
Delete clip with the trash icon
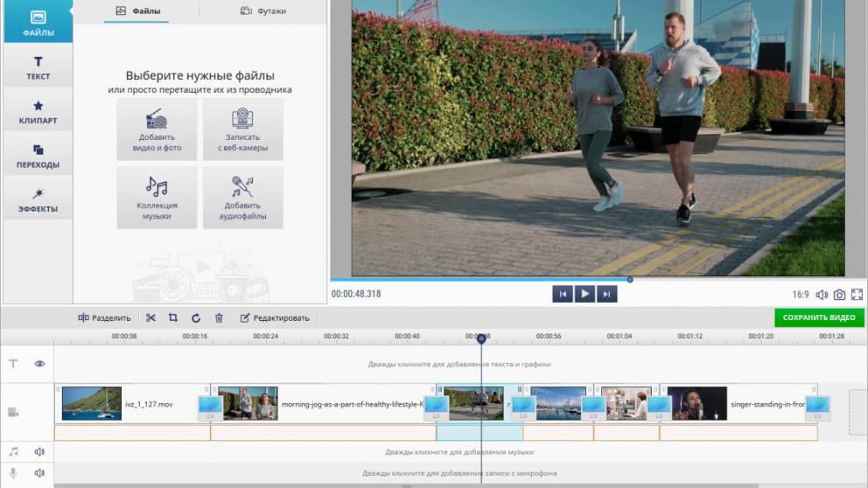point(219,317)
